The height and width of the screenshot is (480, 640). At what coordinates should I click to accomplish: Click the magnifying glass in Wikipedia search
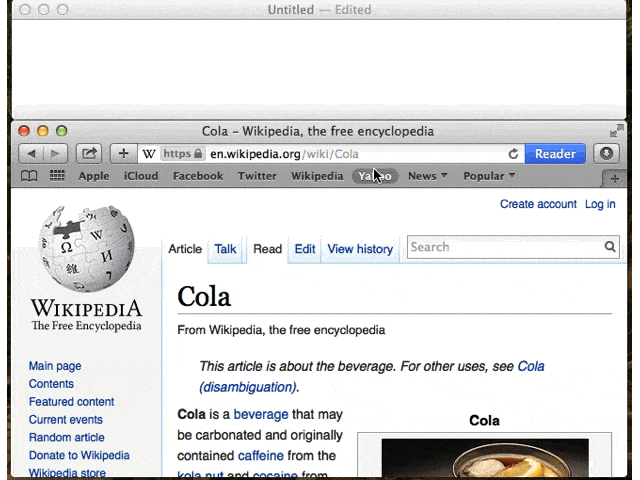click(x=610, y=247)
